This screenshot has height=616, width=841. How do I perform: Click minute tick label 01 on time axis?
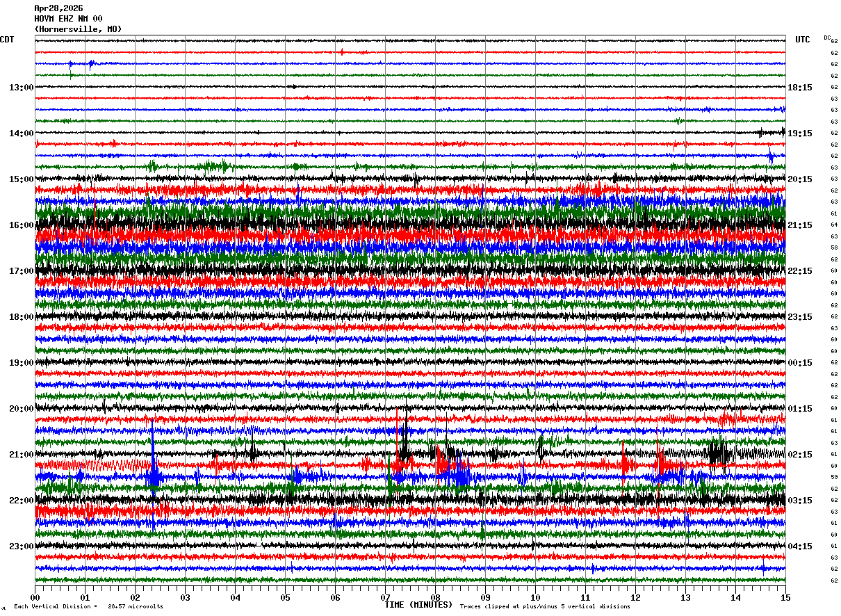coord(85,598)
